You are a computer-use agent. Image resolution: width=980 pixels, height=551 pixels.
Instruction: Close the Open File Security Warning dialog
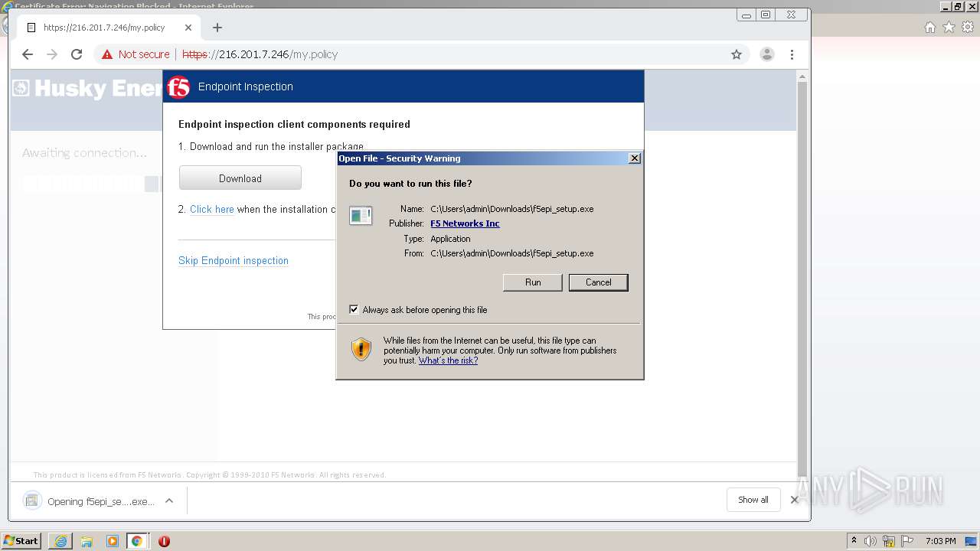635,158
